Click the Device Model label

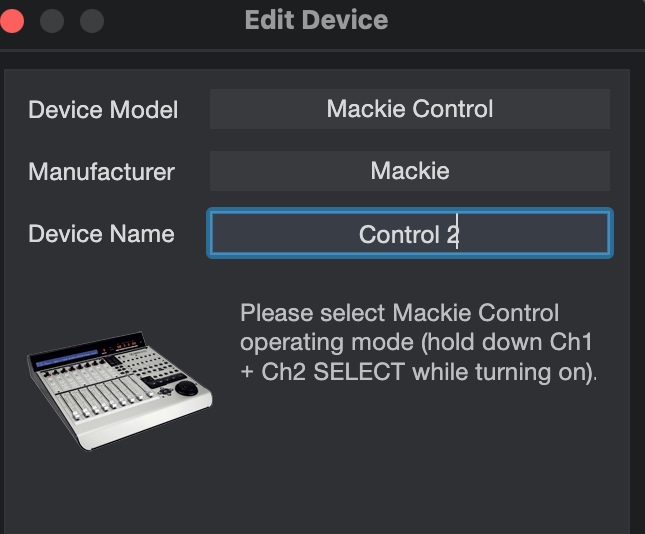[102, 109]
